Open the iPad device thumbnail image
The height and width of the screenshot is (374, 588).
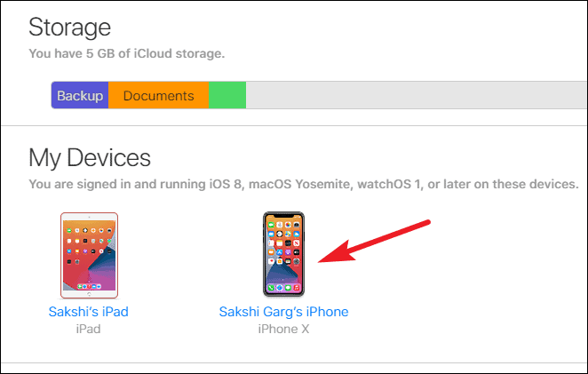pos(89,256)
